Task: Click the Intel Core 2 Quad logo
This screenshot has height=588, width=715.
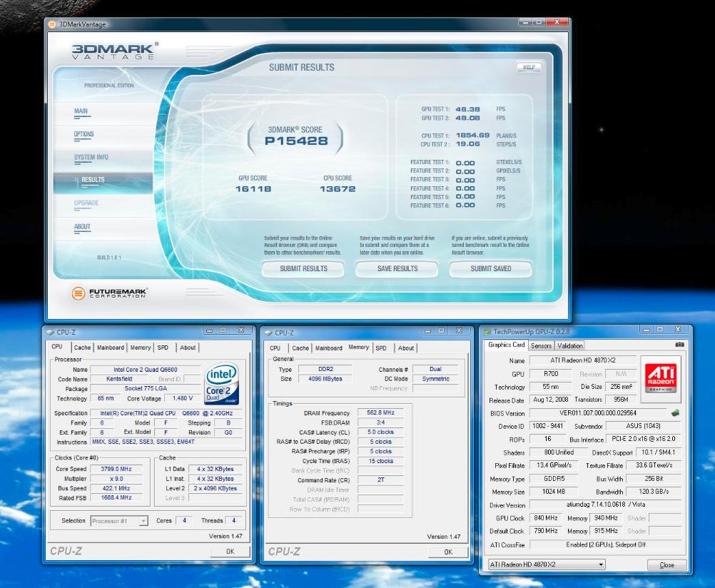Action: (222, 383)
